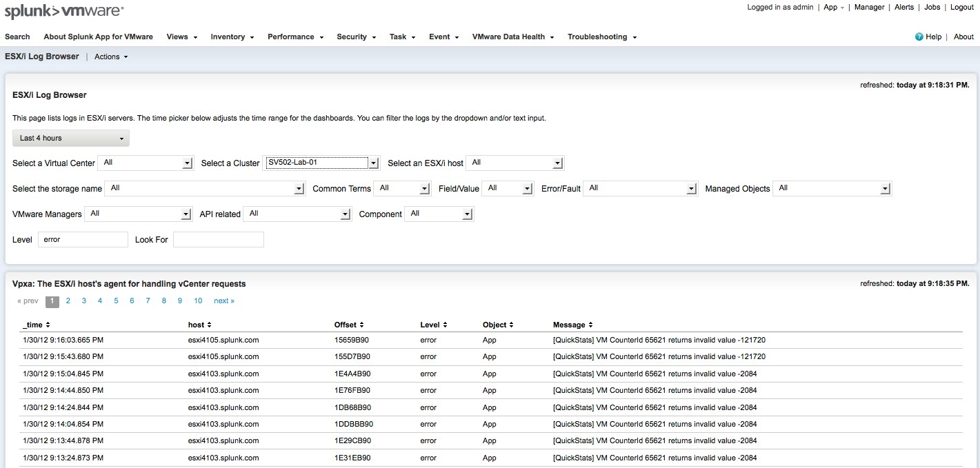The image size is (980, 468).
Task: Click the Splunk VMware logo
Action: pos(64,11)
